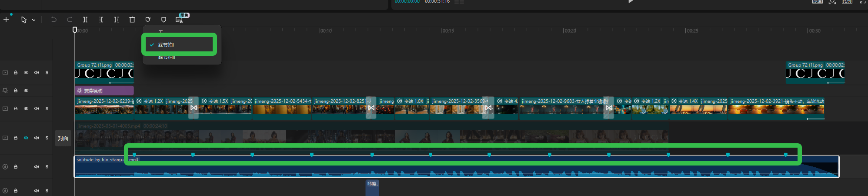Click the trim-left split icon
Viewport: 868px width, 196px height.
coord(101,20)
